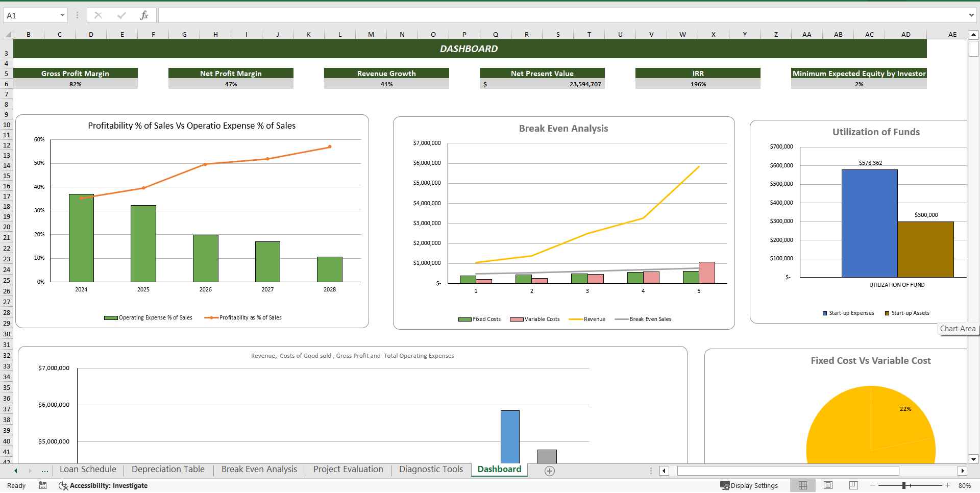The image size is (980, 493).
Task: Click the macro recording status bar icon
Action: [43, 485]
